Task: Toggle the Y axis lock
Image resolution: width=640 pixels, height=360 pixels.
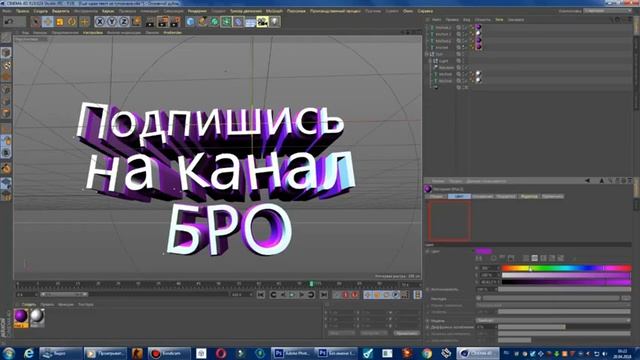Action: pyautogui.click(x=111, y=22)
